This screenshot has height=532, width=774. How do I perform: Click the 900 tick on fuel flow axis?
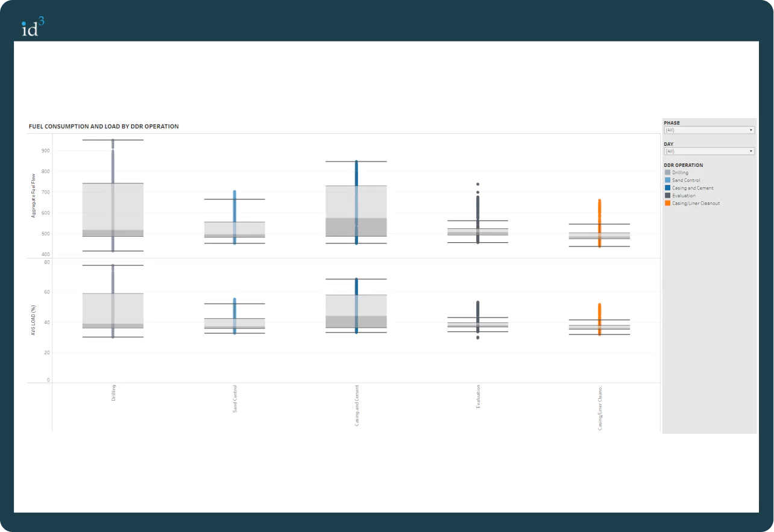46,151
